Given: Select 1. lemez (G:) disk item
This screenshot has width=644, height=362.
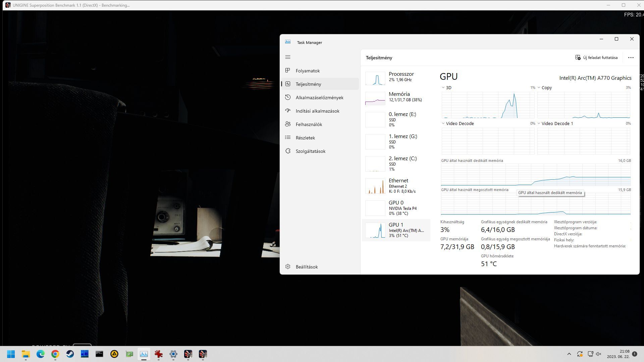Looking at the screenshot, I should click(396, 141).
